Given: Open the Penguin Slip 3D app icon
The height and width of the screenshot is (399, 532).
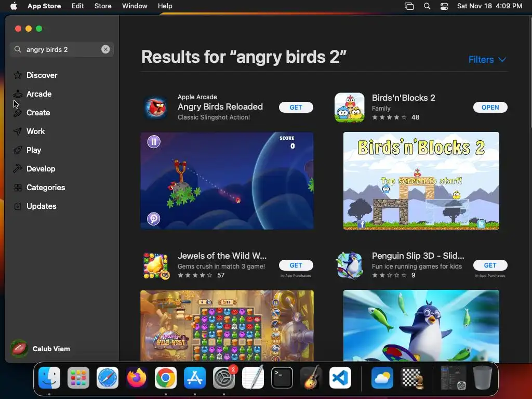Looking at the screenshot, I should click(350, 265).
